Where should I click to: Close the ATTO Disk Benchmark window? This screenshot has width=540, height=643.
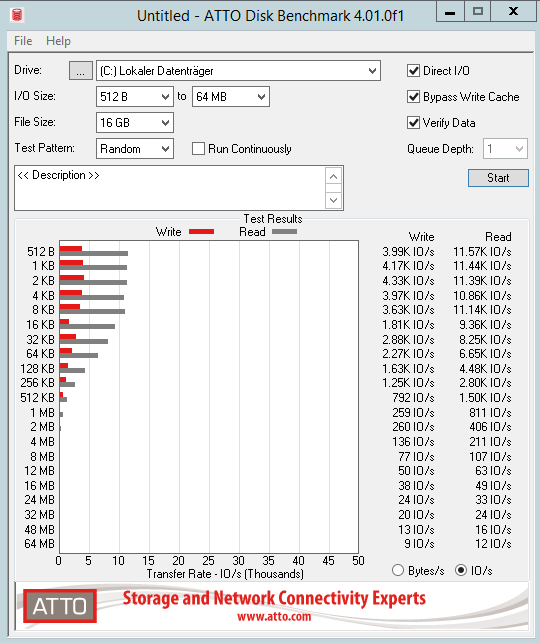point(513,12)
